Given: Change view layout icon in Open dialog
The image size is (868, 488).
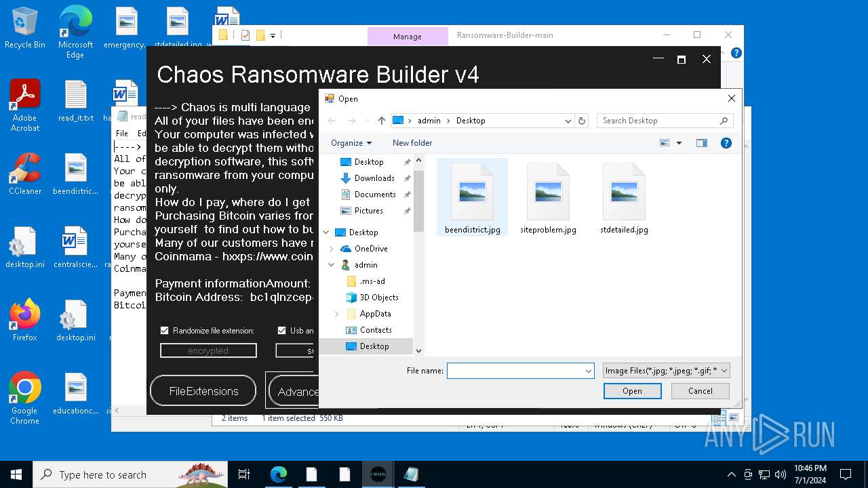Looking at the screenshot, I should (x=665, y=143).
